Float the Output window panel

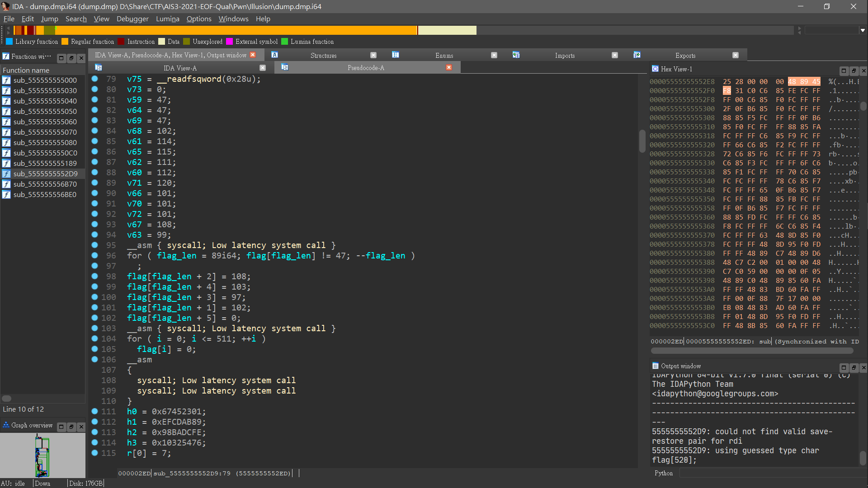click(854, 367)
